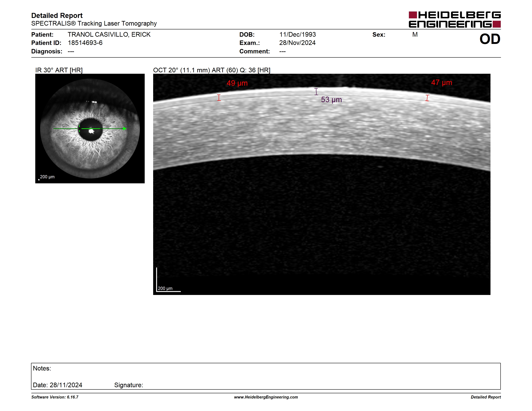This screenshot has height=411, width=532.
Task: Click the IR 30° ART [HR] caption
Action: click(59, 70)
